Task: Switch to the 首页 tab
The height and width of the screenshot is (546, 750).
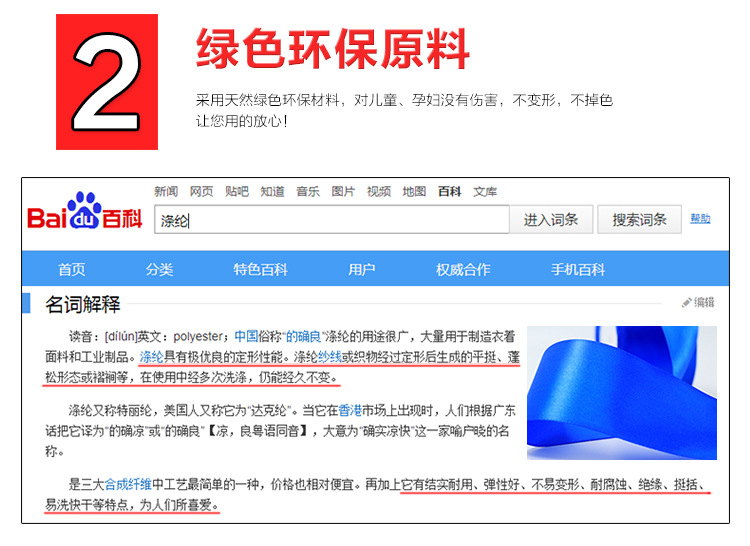Action: [x=72, y=270]
